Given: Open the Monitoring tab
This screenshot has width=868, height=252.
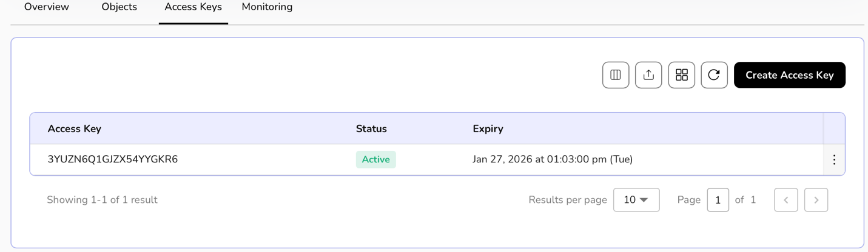Looking at the screenshot, I should click(267, 7).
